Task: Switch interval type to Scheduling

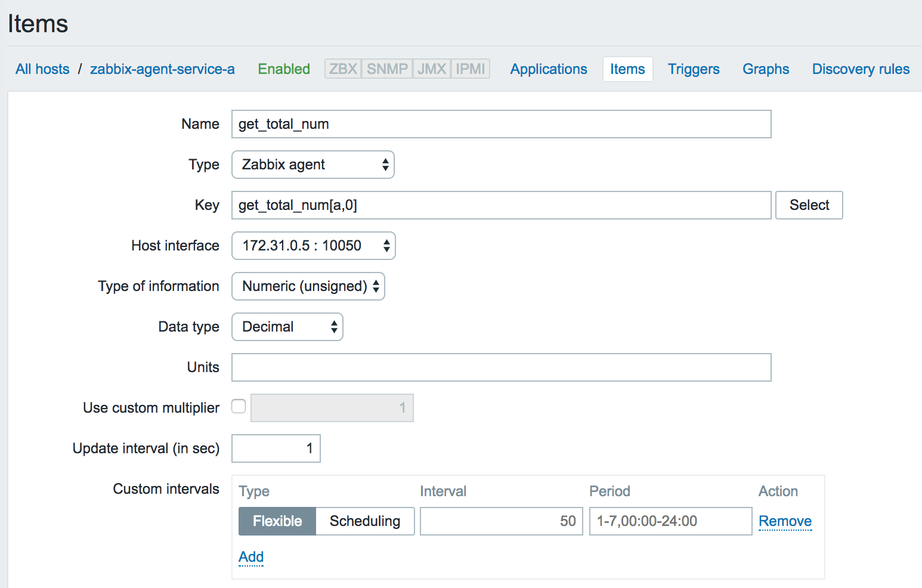Action: point(365,521)
